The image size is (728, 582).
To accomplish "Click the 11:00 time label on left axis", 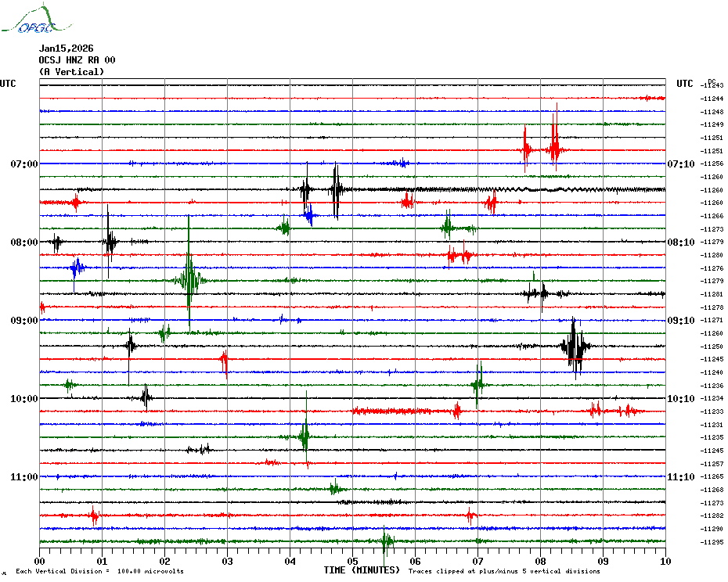I will (24, 477).
